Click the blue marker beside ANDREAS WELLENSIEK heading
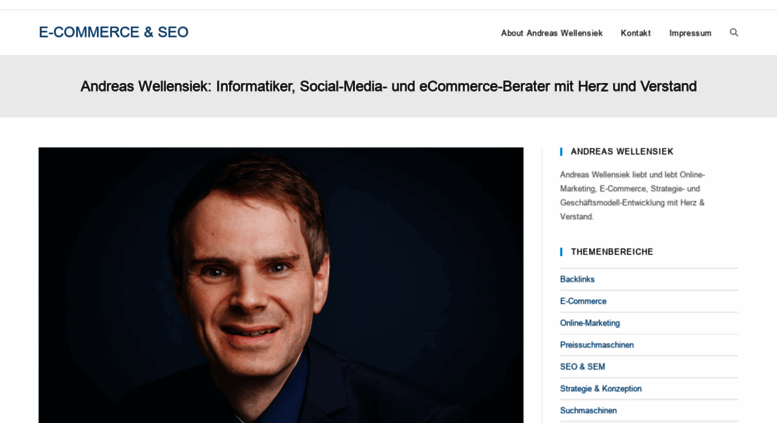This screenshot has width=777, height=423. click(x=561, y=152)
